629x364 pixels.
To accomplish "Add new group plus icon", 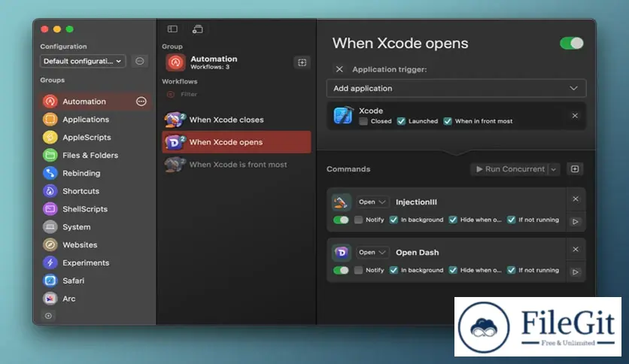I will tap(48, 316).
